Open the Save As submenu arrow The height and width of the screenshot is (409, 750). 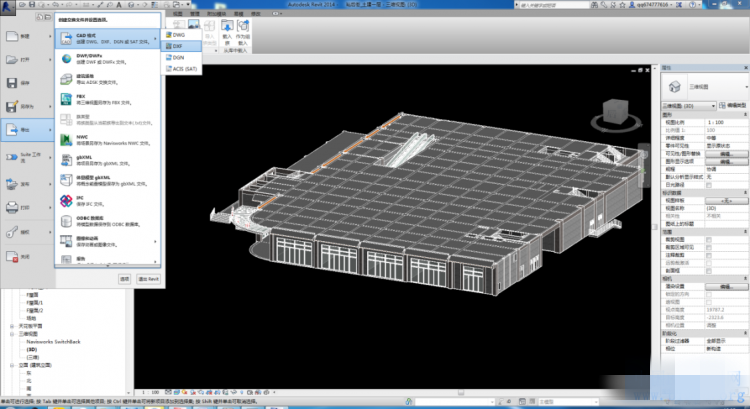pyautogui.click(x=50, y=106)
